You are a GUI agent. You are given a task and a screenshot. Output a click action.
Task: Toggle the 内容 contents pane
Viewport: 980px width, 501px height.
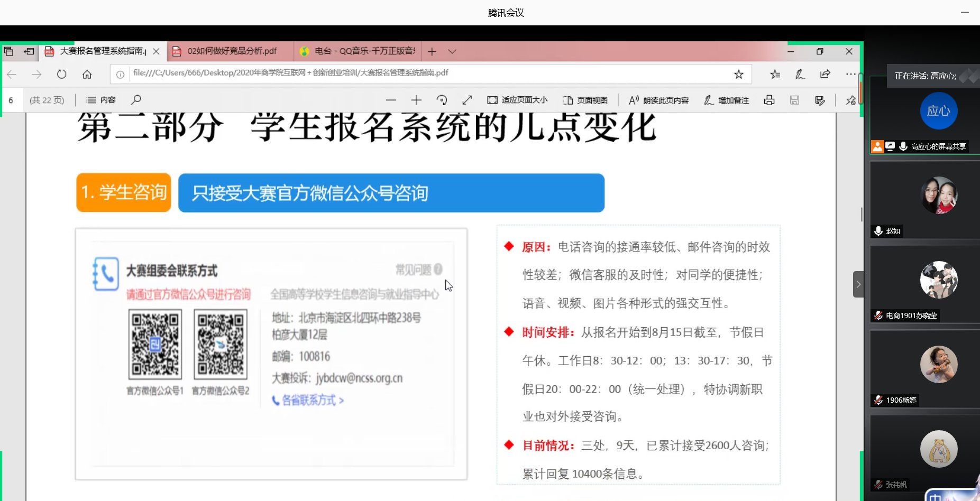pos(100,100)
